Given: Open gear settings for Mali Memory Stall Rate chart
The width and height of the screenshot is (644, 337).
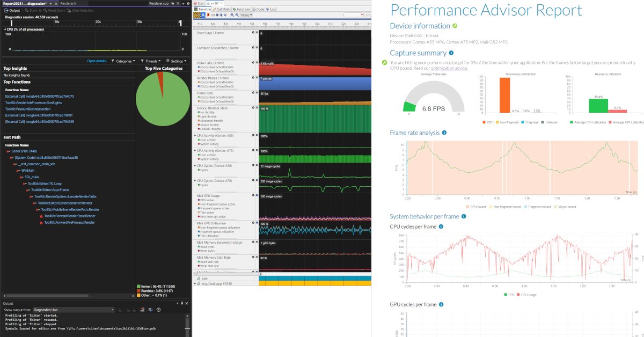Looking at the screenshot, I should (x=253, y=257).
